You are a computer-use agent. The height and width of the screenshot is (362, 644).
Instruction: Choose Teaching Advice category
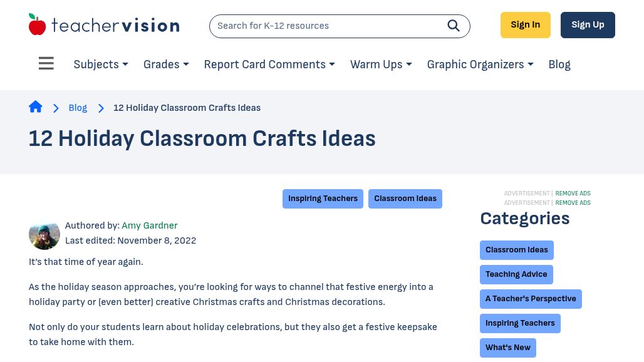pyautogui.click(x=516, y=274)
